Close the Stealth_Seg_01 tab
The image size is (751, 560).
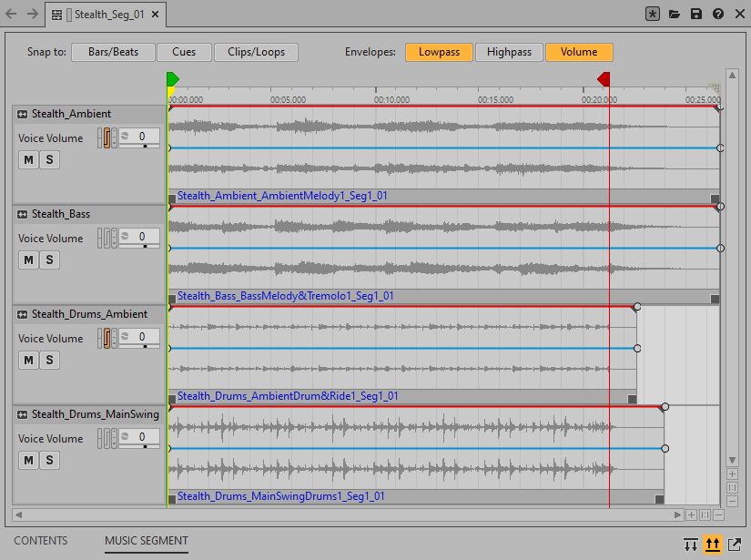click(x=155, y=15)
